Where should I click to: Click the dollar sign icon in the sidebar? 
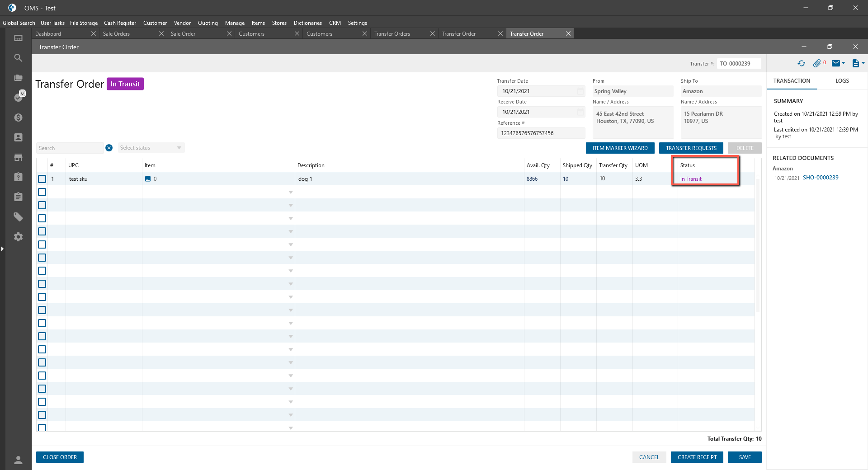point(18,117)
